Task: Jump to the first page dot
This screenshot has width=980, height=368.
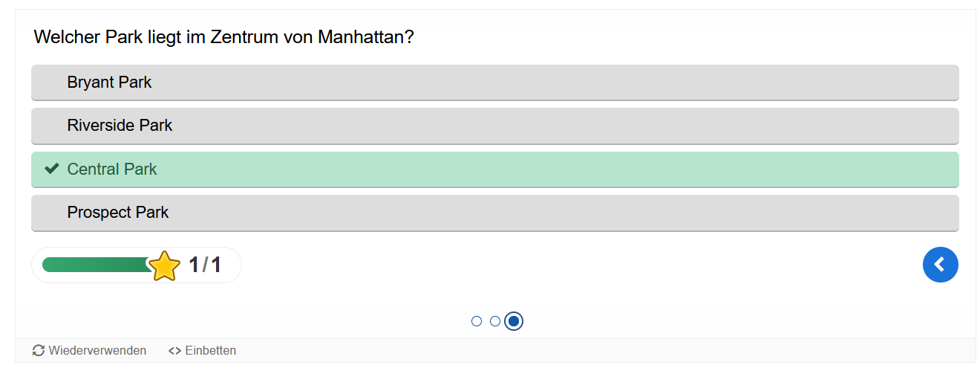Action: [477, 321]
